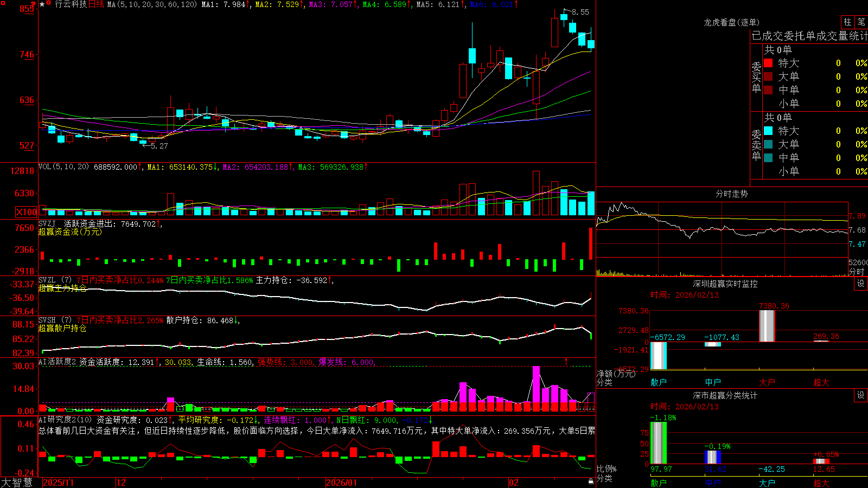Open 设 settings for 深圳超赢实时监控
The width and height of the screenshot is (868, 488).
861,284
